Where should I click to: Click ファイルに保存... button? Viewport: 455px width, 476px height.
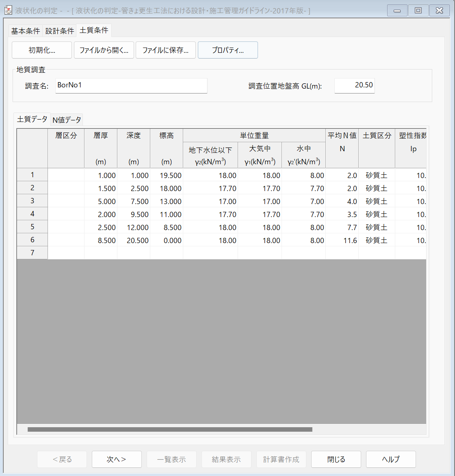tap(166, 50)
